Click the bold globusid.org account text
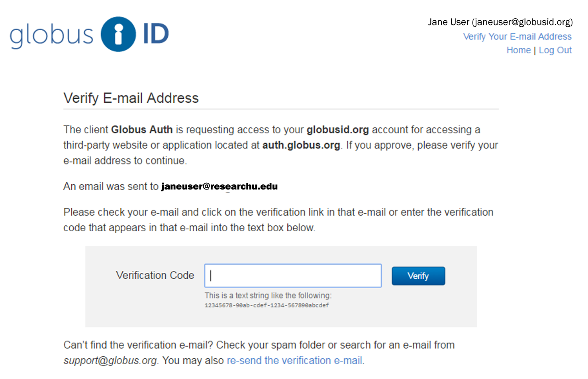588x379 pixels. click(337, 130)
